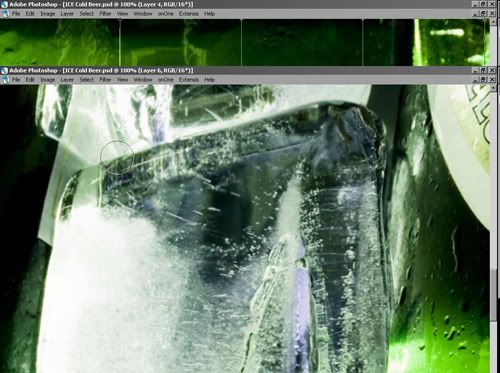Viewport: 500px width, 373px height.
Task: Restore the Layer 4 document from menu bar
Action: tap(484, 13)
